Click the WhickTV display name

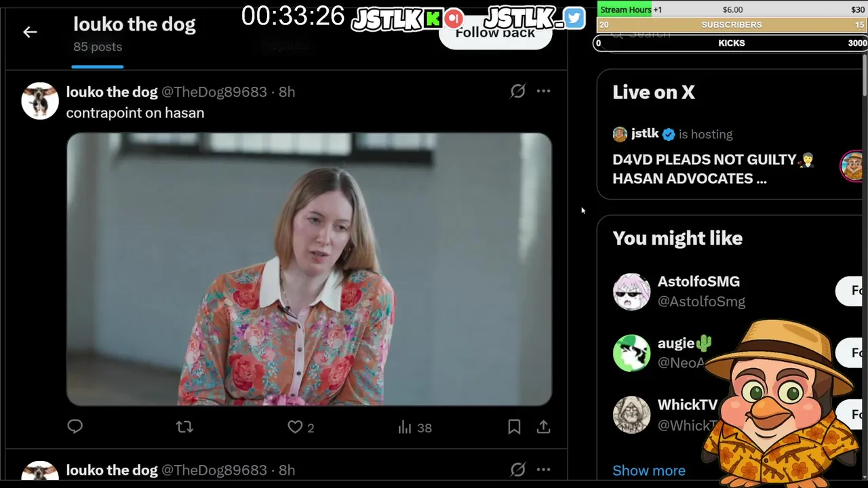pyautogui.click(x=688, y=405)
